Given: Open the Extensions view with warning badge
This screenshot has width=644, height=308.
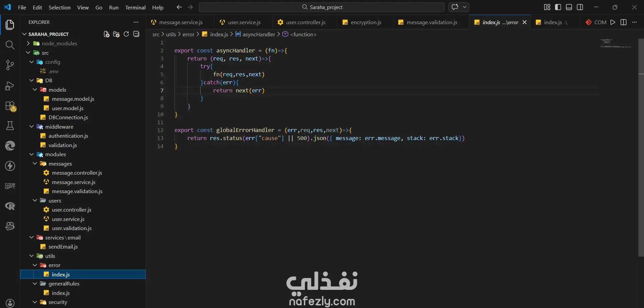Looking at the screenshot, I should click(10, 106).
